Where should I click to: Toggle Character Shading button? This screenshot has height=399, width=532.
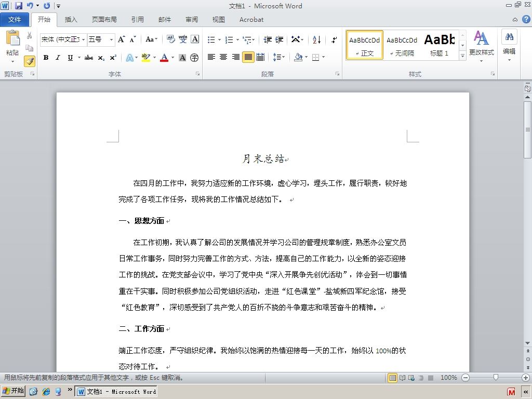point(182,58)
